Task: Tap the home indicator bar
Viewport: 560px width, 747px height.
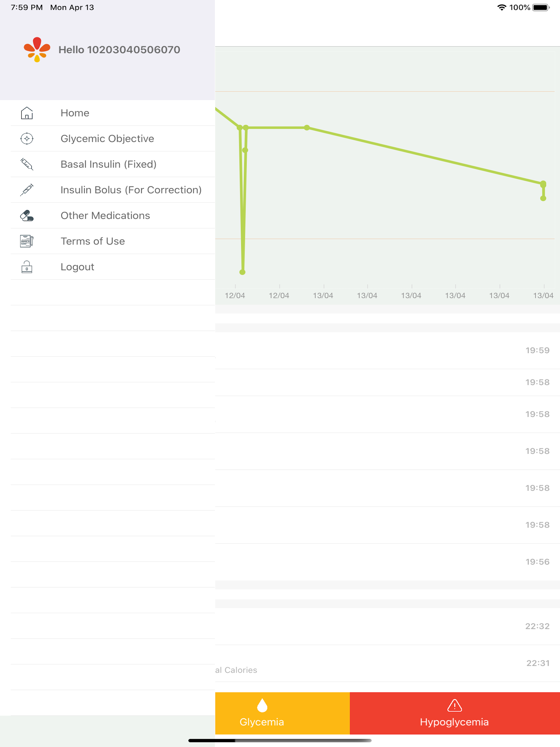Action: pyautogui.click(x=280, y=741)
